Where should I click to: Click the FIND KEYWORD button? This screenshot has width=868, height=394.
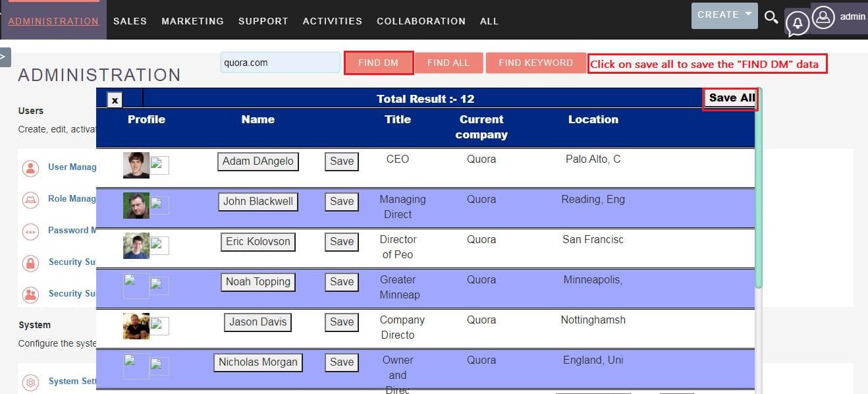[535, 63]
